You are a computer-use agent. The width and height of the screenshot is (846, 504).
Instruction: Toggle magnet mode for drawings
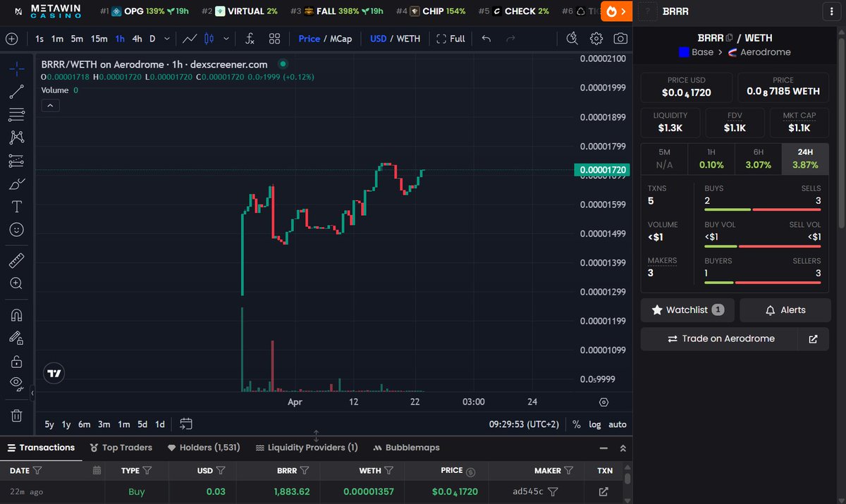point(17,314)
